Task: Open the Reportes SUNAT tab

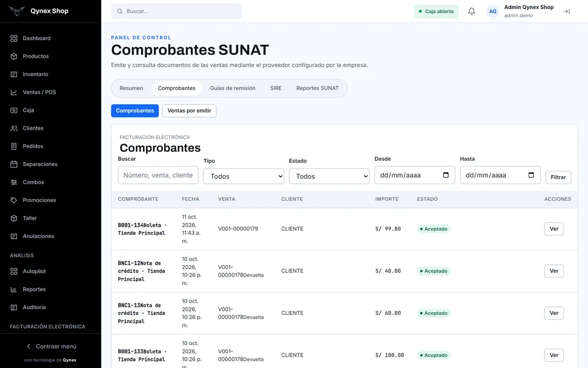Action: (x=318, y=88)
